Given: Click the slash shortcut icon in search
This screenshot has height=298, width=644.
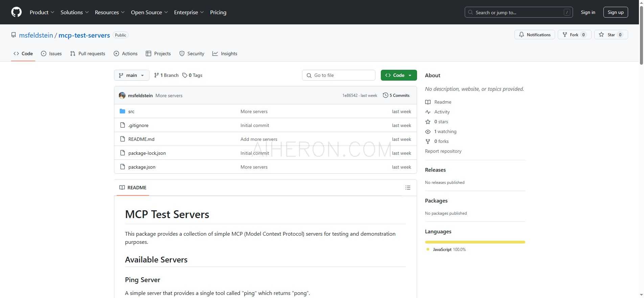Looking at the screenshot, I should coord(567,12).
